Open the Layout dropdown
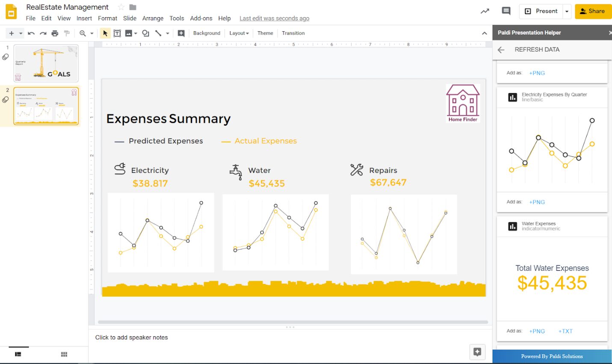Image resolution: width=612 pixels, height=364 pixels. point(238,33)
